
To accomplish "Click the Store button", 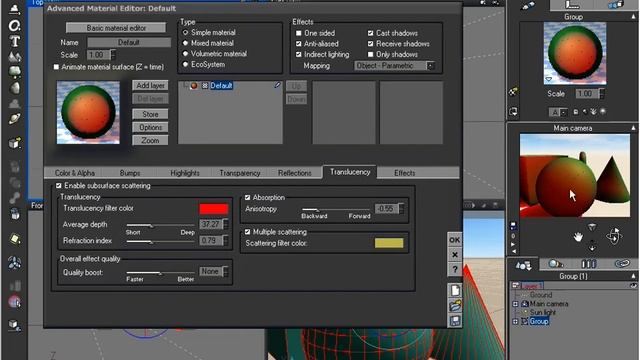I will 150,114.
